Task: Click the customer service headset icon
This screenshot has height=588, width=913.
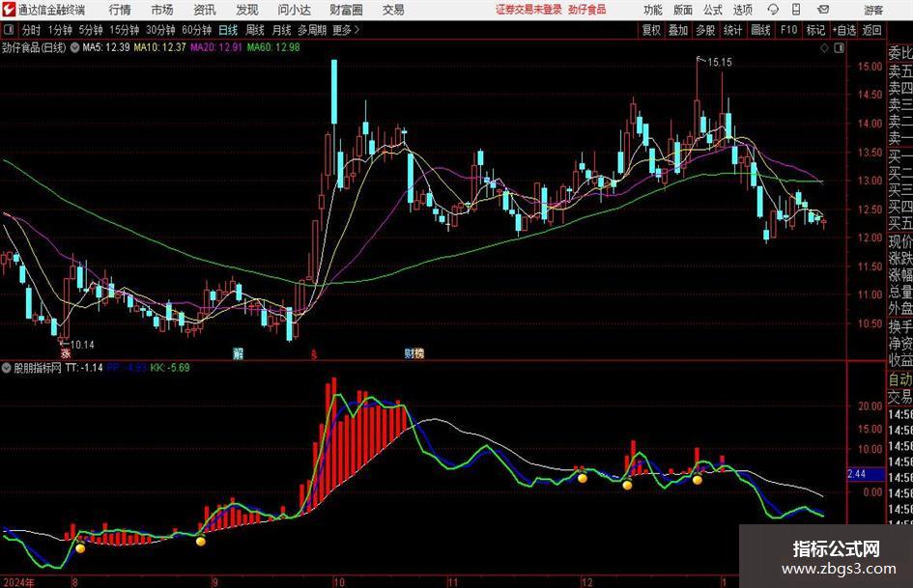Action: (x=773, y=10)
